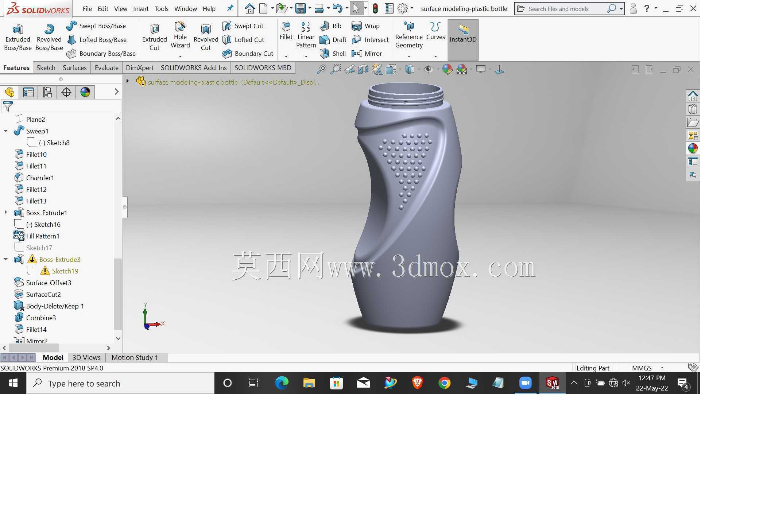Screen dimensions: 767x532
Task: Open Google Chrome from the taskbar
Action: [x=444, y=383]
